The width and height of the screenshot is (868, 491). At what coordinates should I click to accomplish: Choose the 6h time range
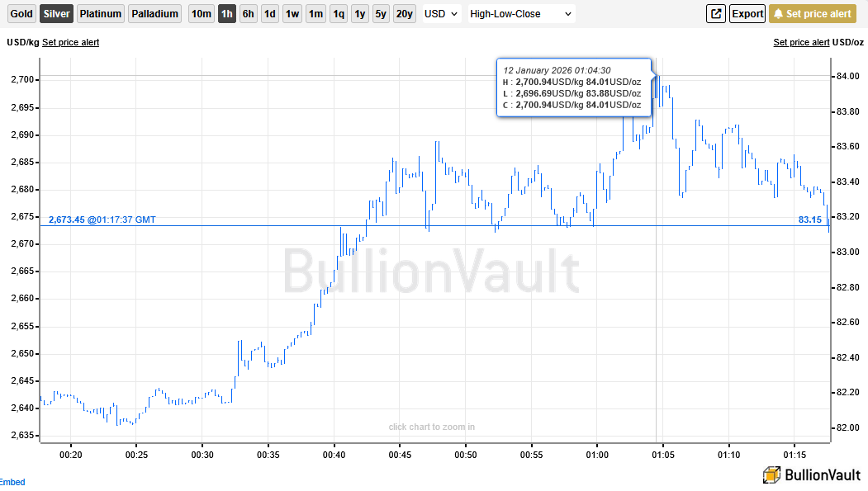(249, 14)
